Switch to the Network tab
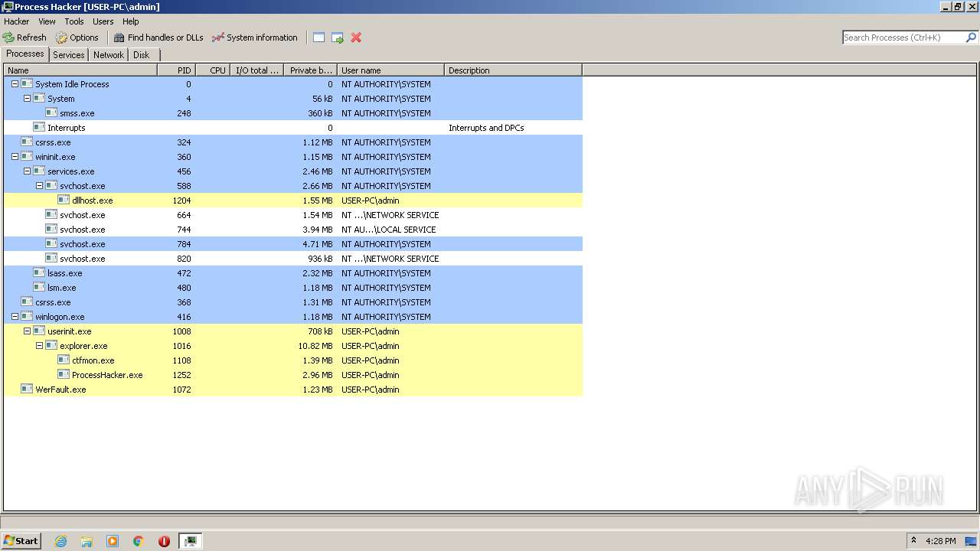This screenshot has height=551, width=980. click(x=109, y=55)
